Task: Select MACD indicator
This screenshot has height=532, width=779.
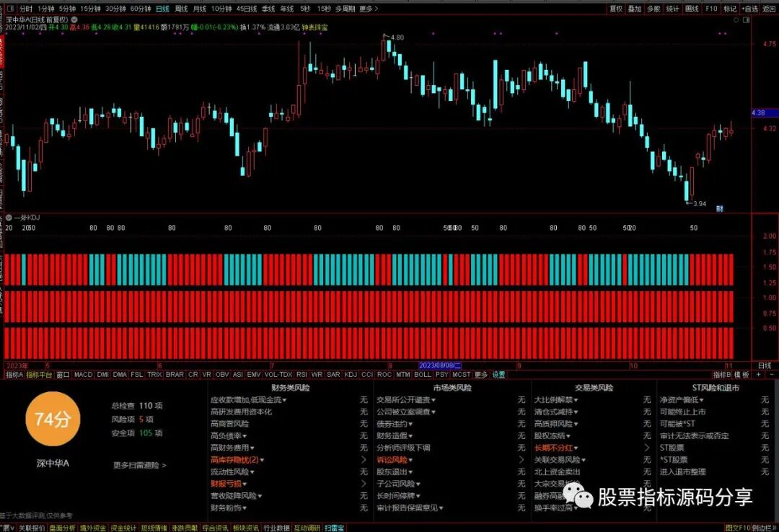Action: pyautogui.click(x=83, y=375)
